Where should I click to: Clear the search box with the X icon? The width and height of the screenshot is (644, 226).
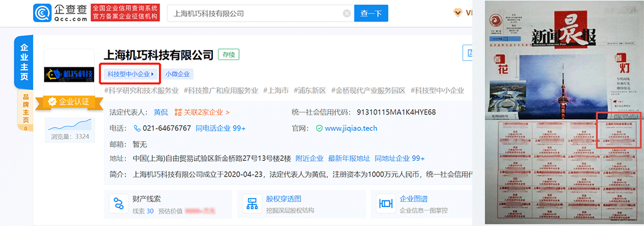pyautogui.click(x=347, y=13)
